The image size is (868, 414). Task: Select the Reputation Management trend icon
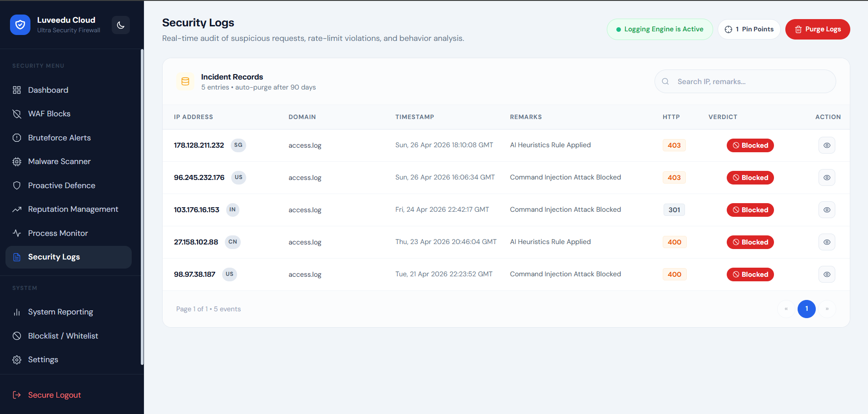(17, 209)
